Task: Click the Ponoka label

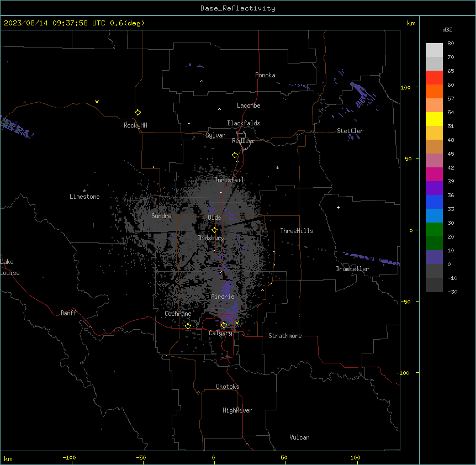Action: 265,75
